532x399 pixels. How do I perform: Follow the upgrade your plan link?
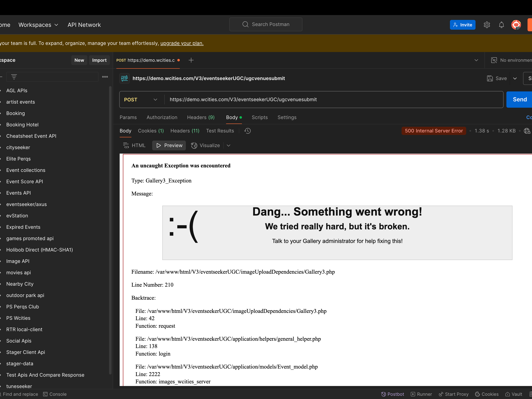182,43
